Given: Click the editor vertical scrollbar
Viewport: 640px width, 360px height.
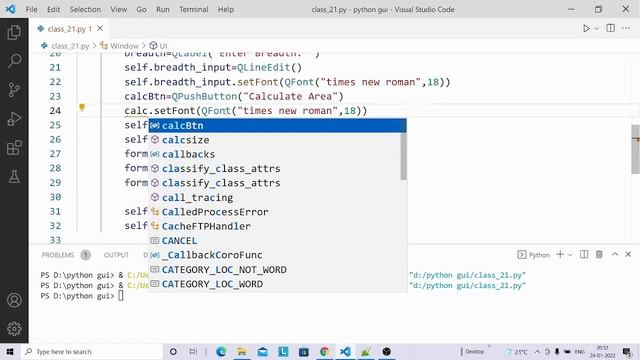Looking at the screenshot, I should [x=636, y=149].
